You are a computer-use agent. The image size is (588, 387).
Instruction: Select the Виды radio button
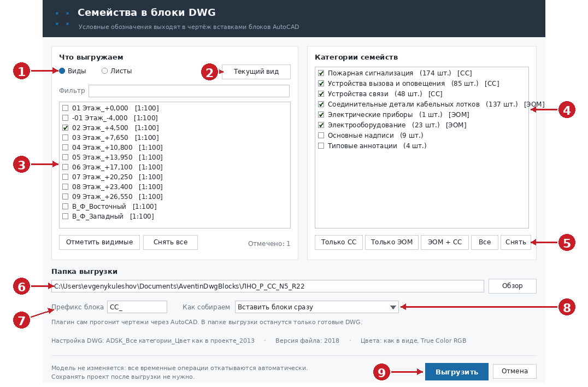pos(62,71)
